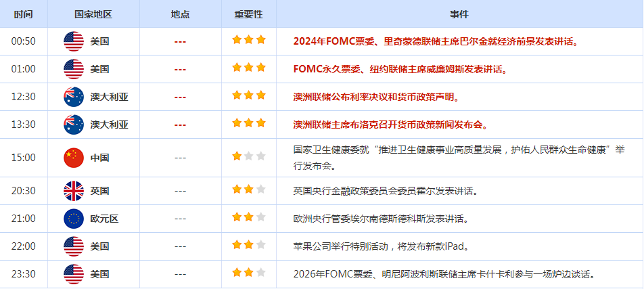The image size is (644, 289).
Task: Open the Kashkari fireside chat event
Action: (444, 274)
